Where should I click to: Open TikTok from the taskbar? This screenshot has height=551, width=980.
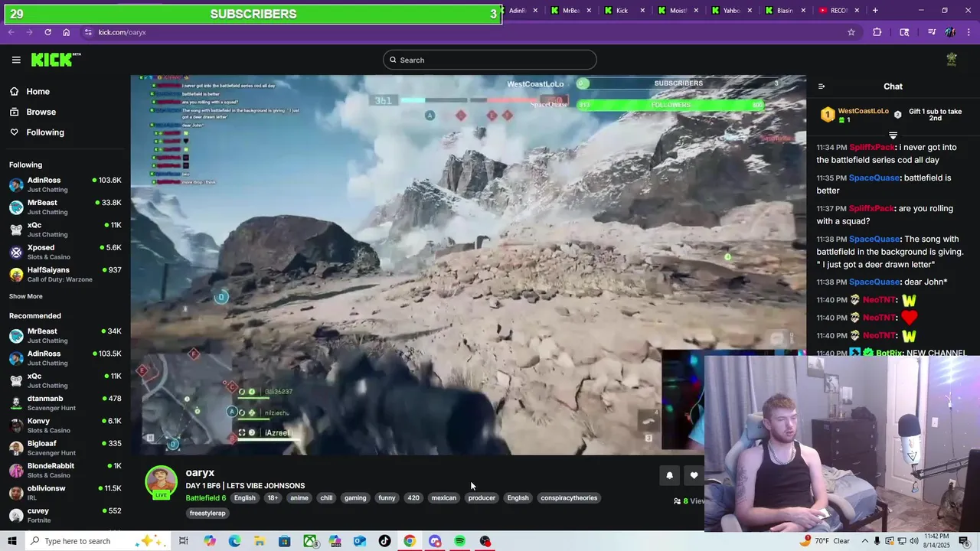pos(384,541)
